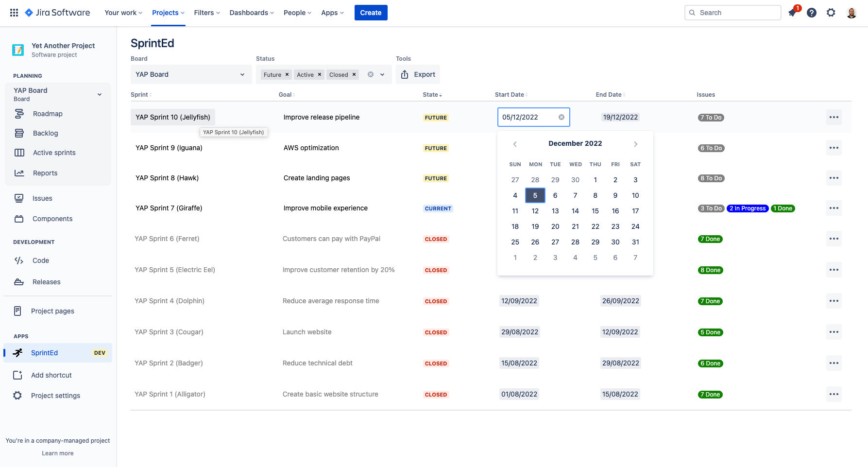Open user profile avatar
This screenshot has width=868, height=467.
[851, 13]
